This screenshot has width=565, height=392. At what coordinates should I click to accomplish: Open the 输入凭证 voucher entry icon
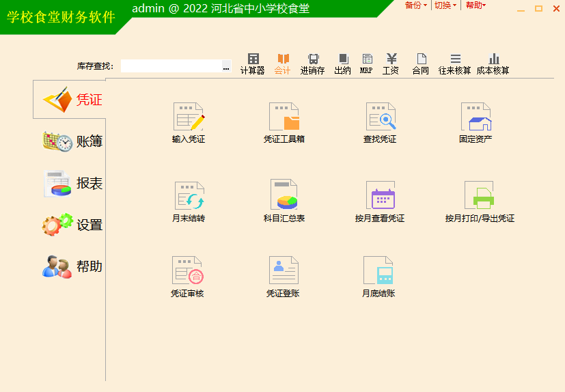point(189,117)
